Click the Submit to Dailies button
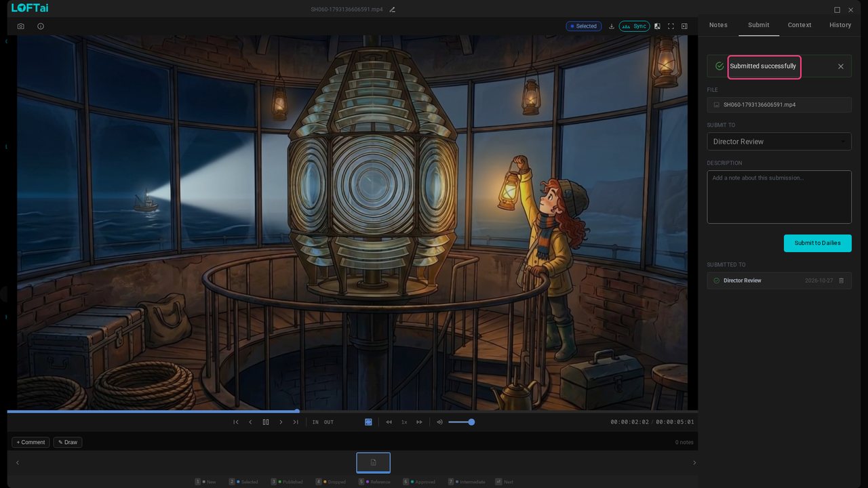The image size is (868, 488). pyautogui.click(x=818, y=243)
